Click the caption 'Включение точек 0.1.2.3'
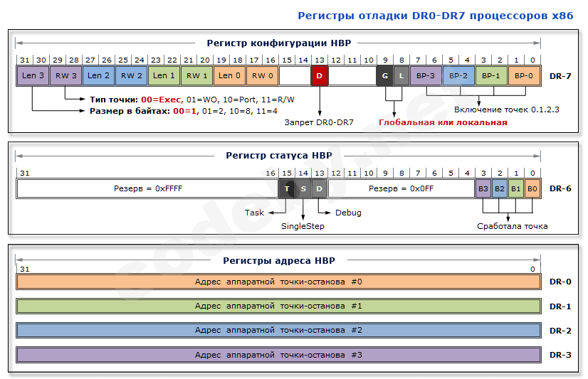The image size is (588, 379). tap(507, 110)
